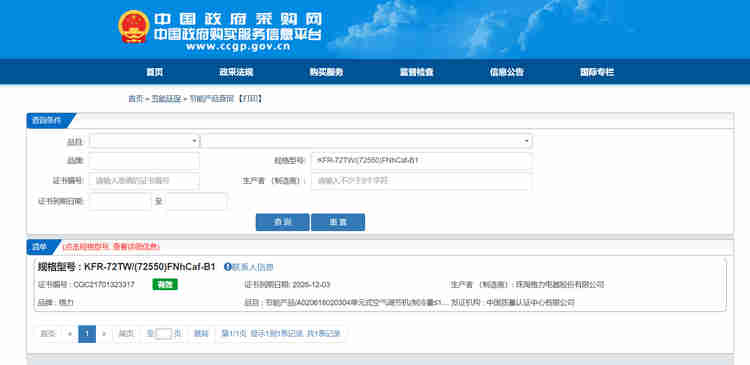
Task: Click the certification body name in the result card
Action: [531, 302]
